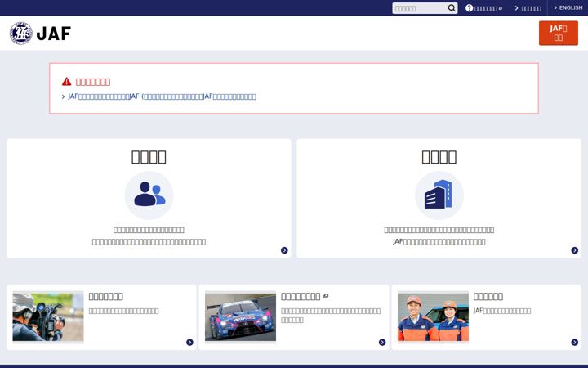
Task: Click the red warning triangle icon
Action: pyautogui.click(x=66, y=82)
